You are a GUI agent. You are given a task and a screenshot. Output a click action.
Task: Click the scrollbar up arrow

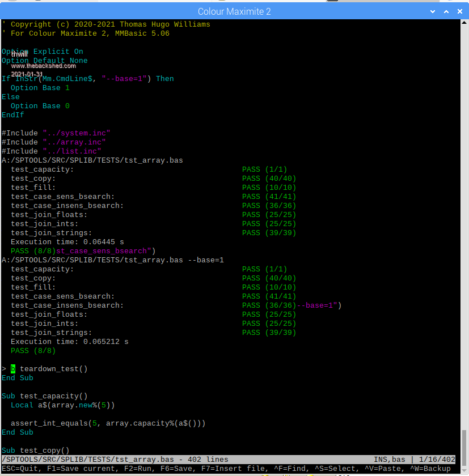click(x=464, y=23)
